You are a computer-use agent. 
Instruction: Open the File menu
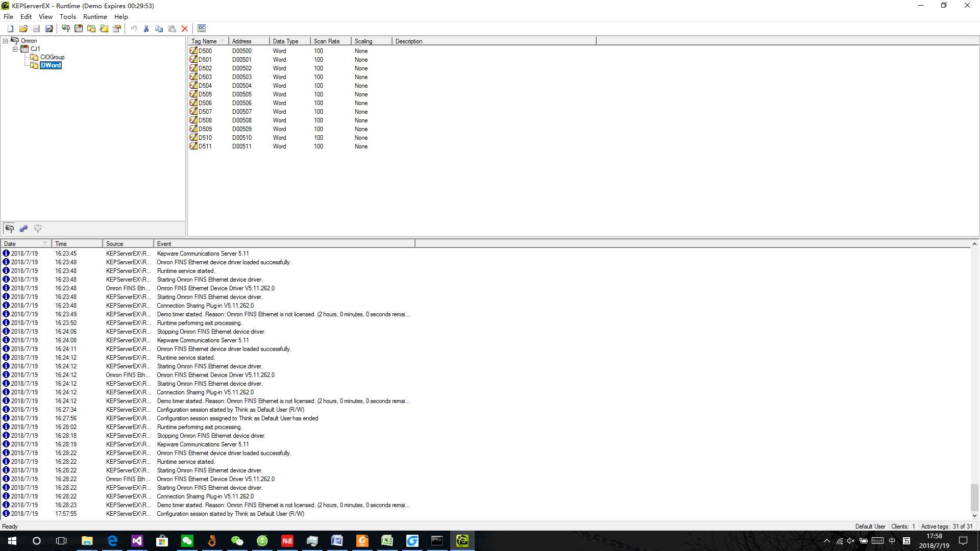(x=9, y=16)
